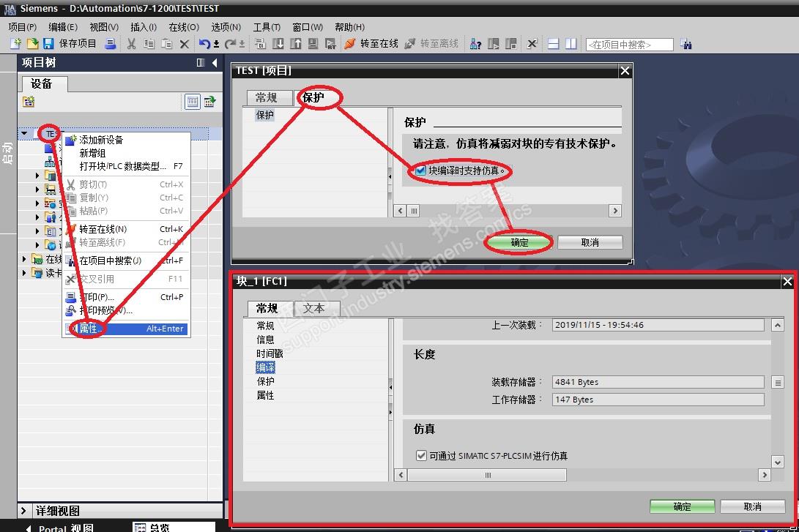Click project tree list view icon
Viewport: 799px width, 532px height.
193,102
